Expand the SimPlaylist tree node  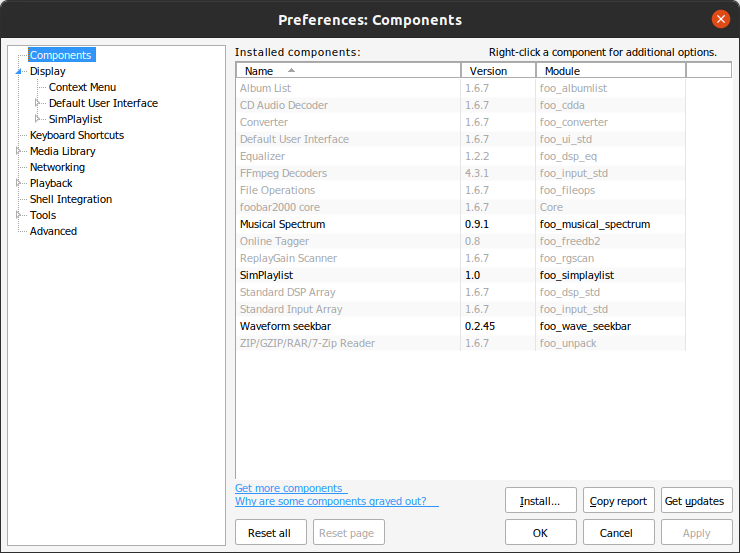pyautogui.click(x=37, y=119)
